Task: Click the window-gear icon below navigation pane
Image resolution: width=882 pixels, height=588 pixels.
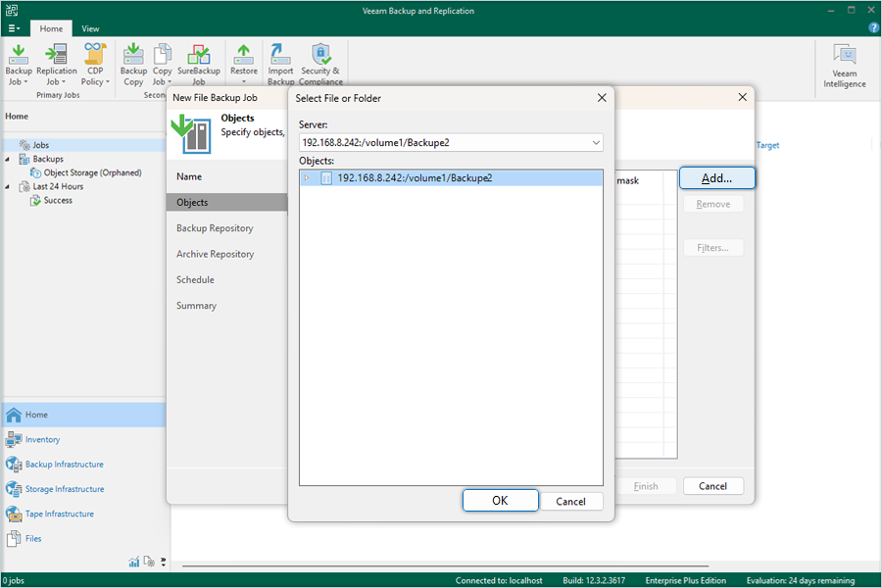Action: (149, 562)
